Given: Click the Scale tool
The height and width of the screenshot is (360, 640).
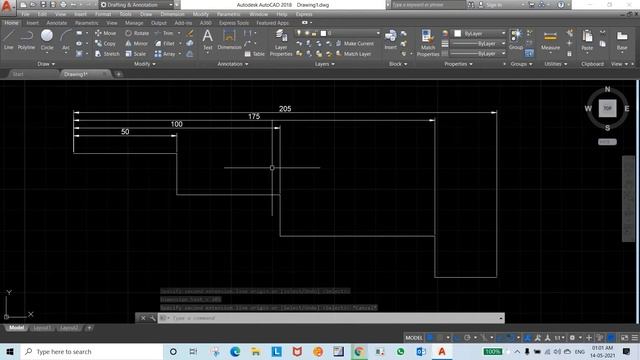Looking at the screenshot, I should pos(136,53).
